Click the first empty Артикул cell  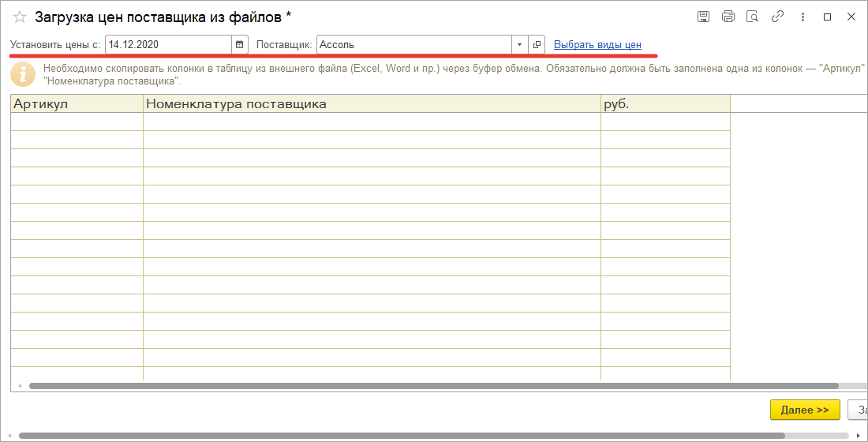77,122
